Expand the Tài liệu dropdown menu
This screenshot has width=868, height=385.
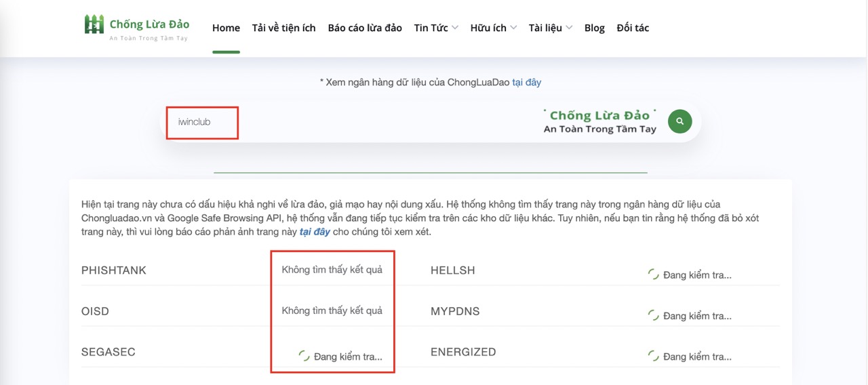pos(550,28)
